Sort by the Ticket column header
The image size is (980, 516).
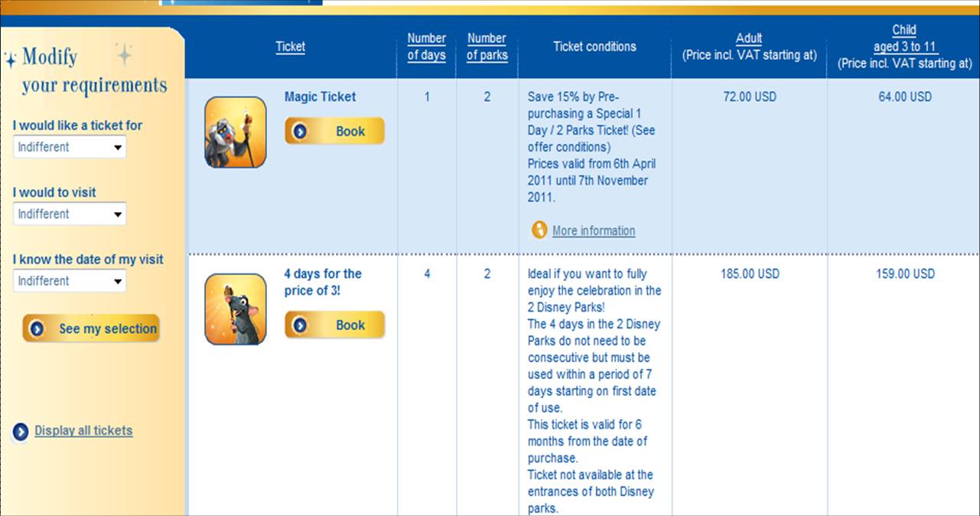(x=291, y=47)
